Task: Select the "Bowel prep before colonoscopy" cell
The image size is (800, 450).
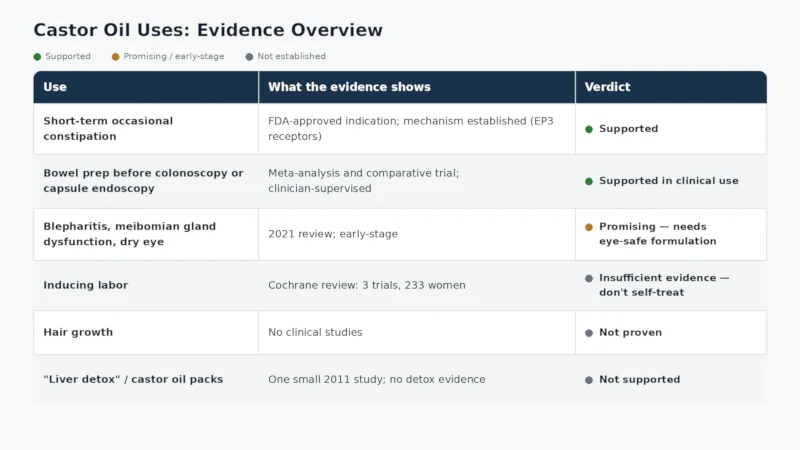Action: pos(146,181)
